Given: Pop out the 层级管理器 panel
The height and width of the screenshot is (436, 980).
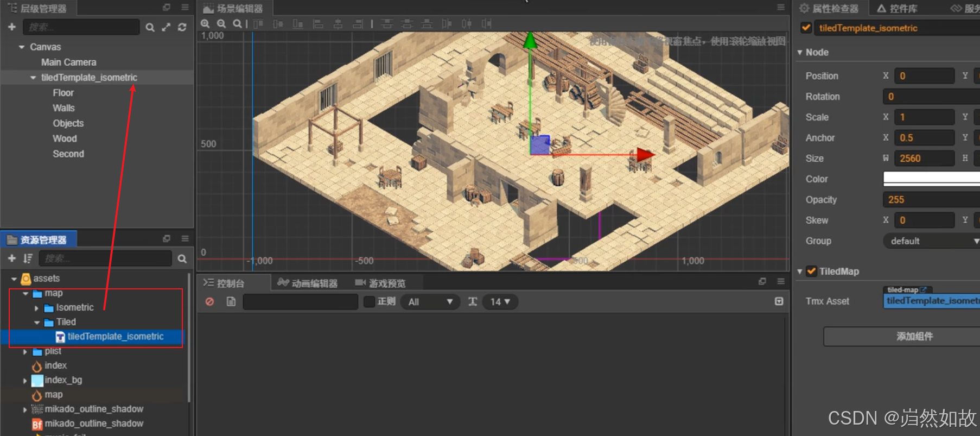Looking at the screenshot, I should pyautogui.click(x=167, y=8).
